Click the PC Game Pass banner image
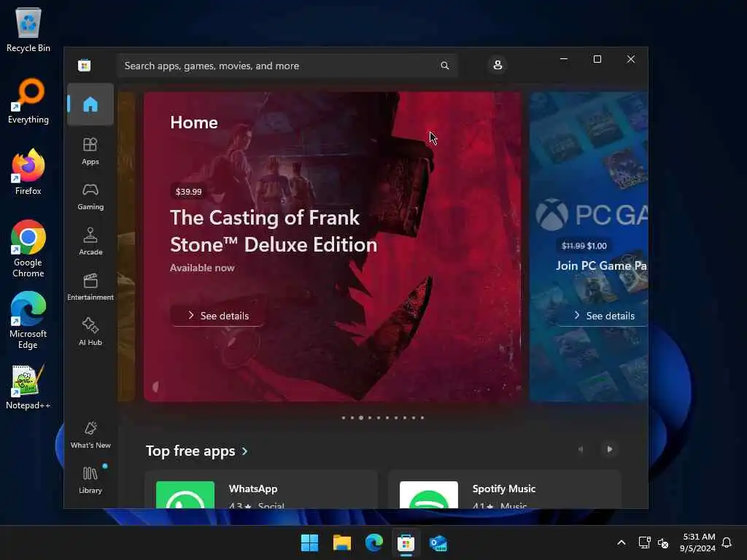 pos(589,246)
